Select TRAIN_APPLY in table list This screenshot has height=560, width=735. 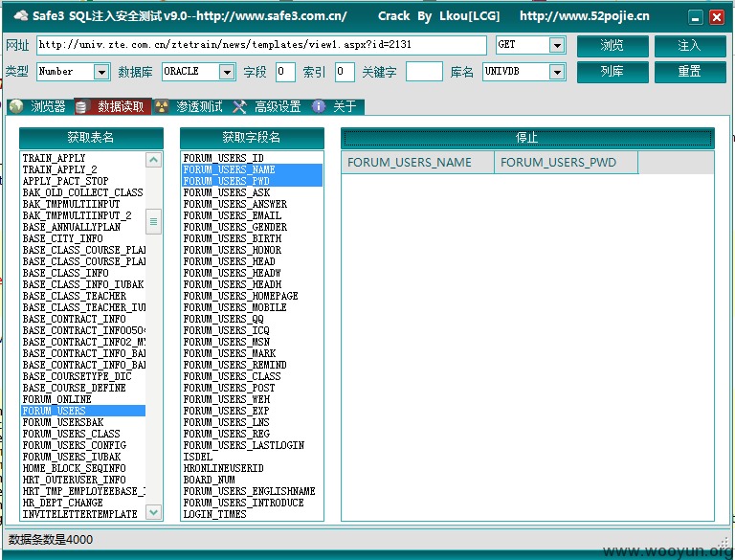pos(83,158)
